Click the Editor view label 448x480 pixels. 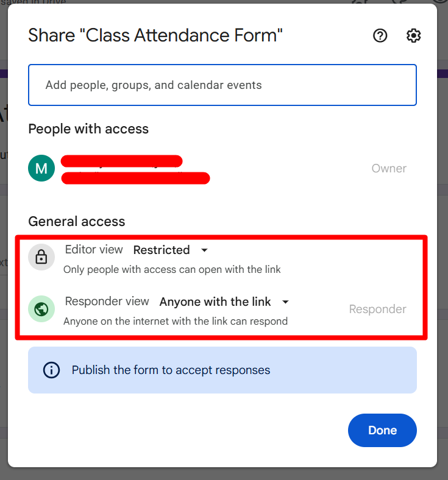click(x=94, y=250)
